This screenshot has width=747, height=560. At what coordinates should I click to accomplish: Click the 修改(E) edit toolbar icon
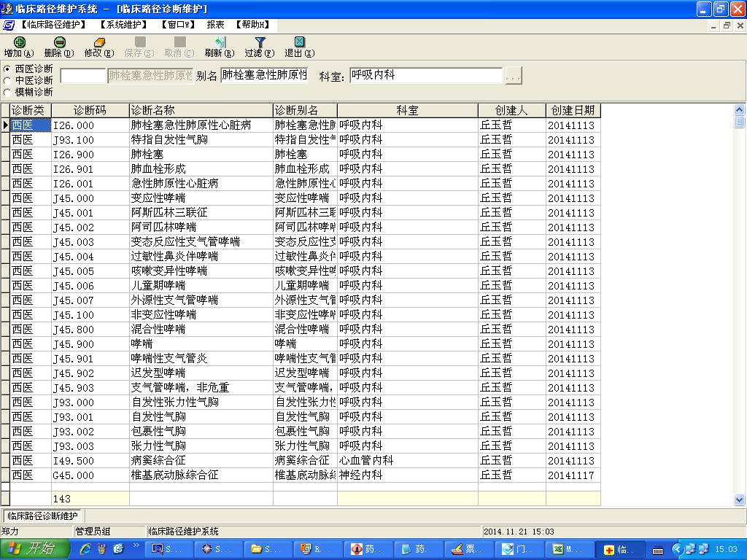(x=99, y=42)
